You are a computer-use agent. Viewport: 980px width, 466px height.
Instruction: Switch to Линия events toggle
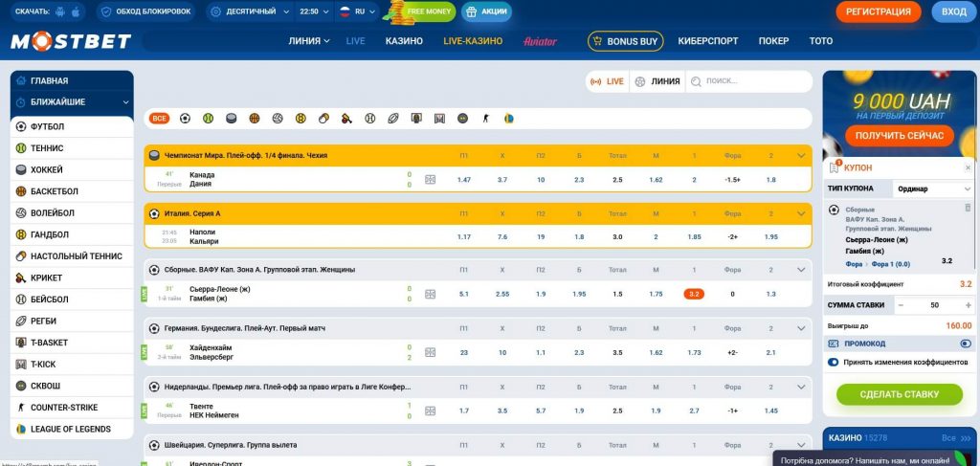click(x=657, y=81)
